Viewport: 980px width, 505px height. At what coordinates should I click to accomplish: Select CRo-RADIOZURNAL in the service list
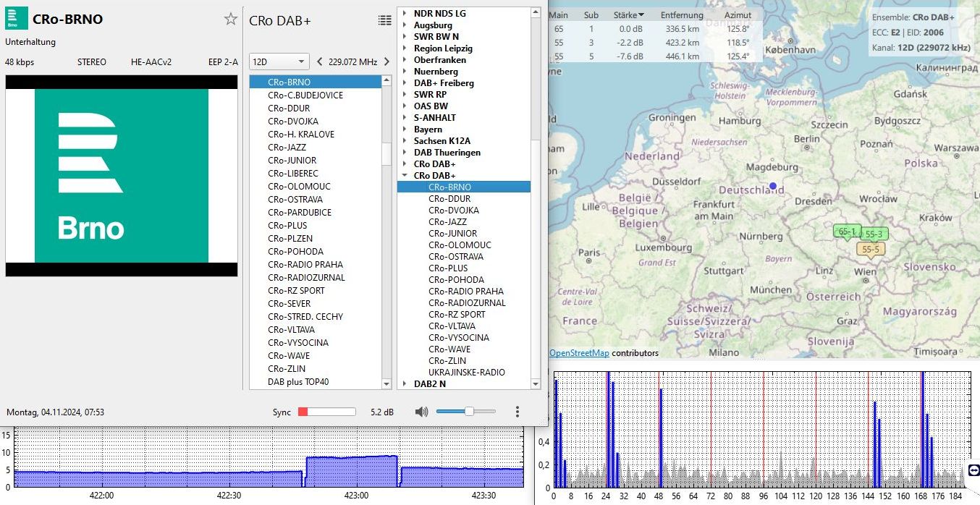(306, 278)
